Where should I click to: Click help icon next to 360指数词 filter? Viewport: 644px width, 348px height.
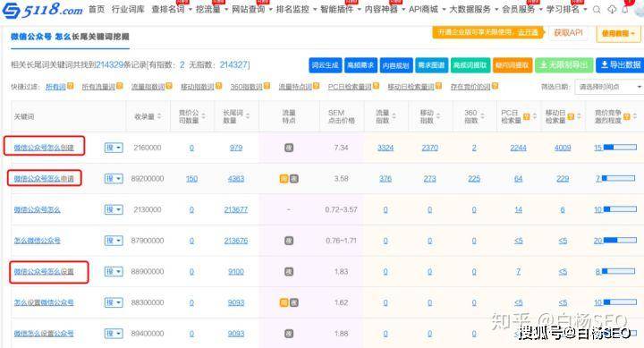click(267, 86)
